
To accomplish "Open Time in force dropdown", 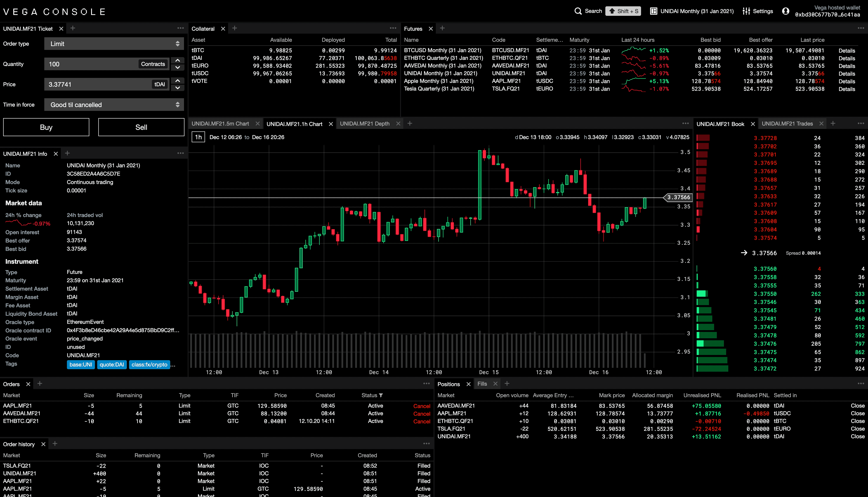I will 114,105.
